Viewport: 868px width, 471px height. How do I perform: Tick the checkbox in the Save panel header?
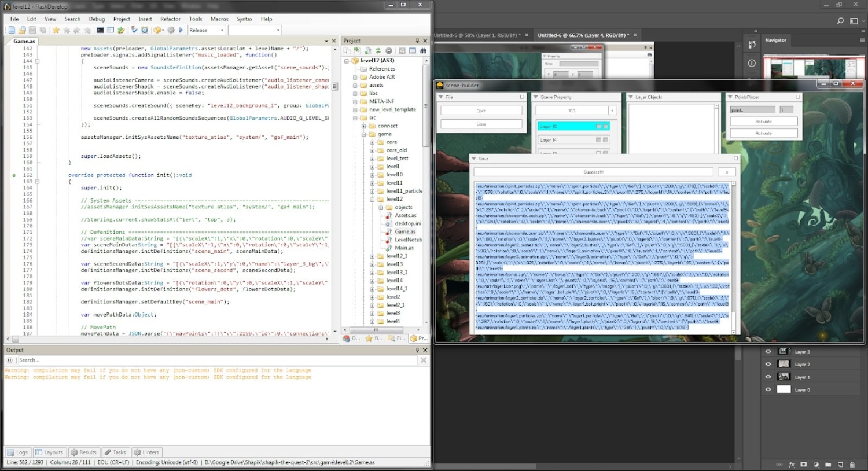coord(736,158)
